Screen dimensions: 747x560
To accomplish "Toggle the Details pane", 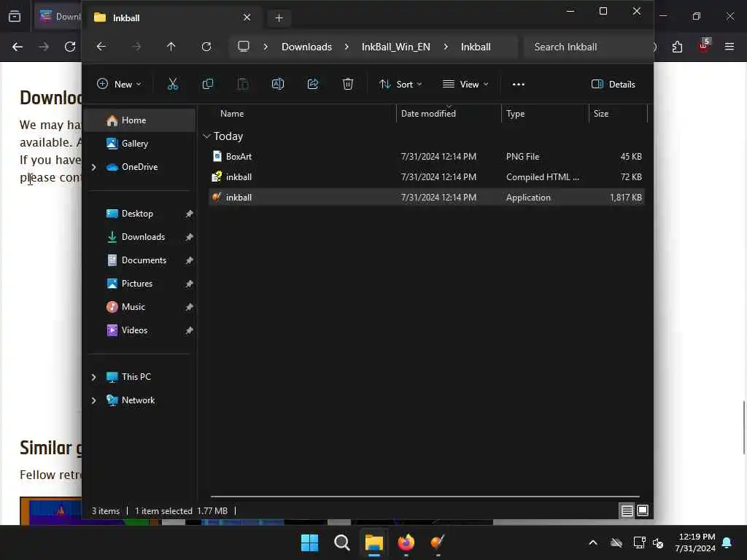I will pyautogui.click(x=613, y=85).
